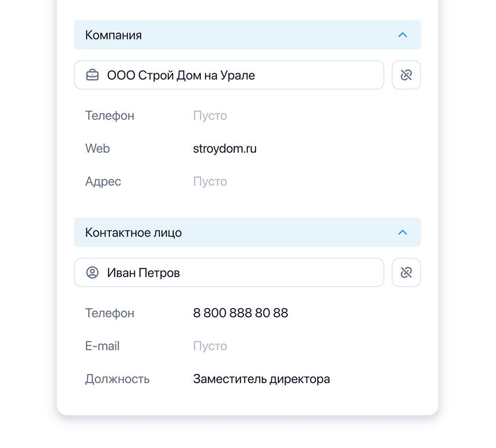Click the Пусто placeholder for company Телефон

pos(210,115)
